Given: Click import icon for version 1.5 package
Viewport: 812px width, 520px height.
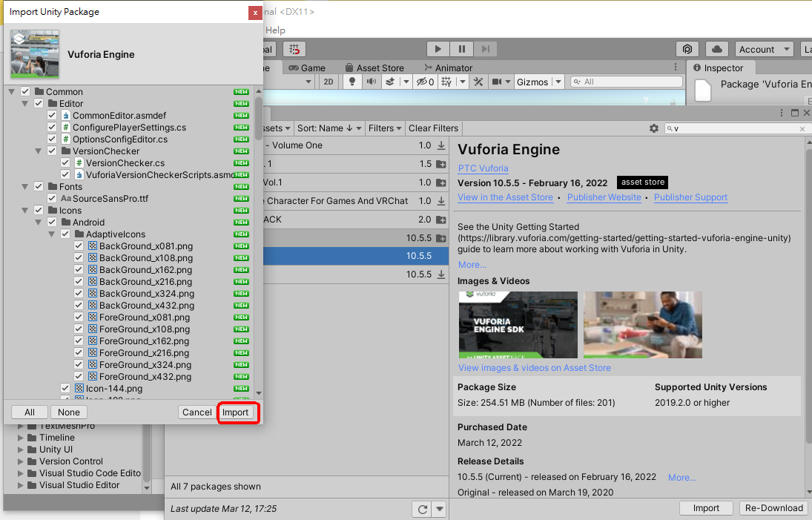Looking at the screenshot, I should [441, 164].
